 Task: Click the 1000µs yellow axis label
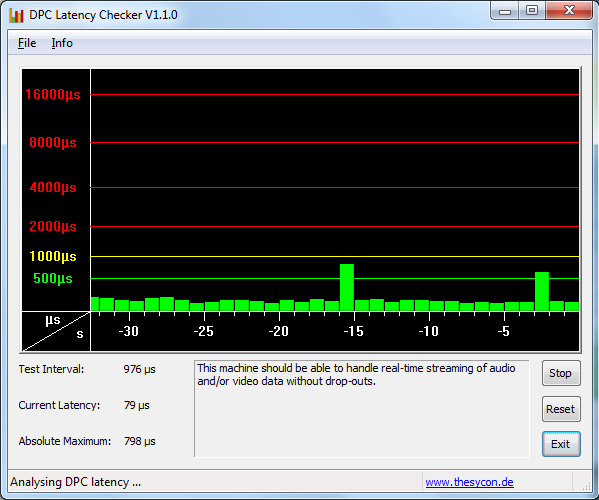click(53, 256)
